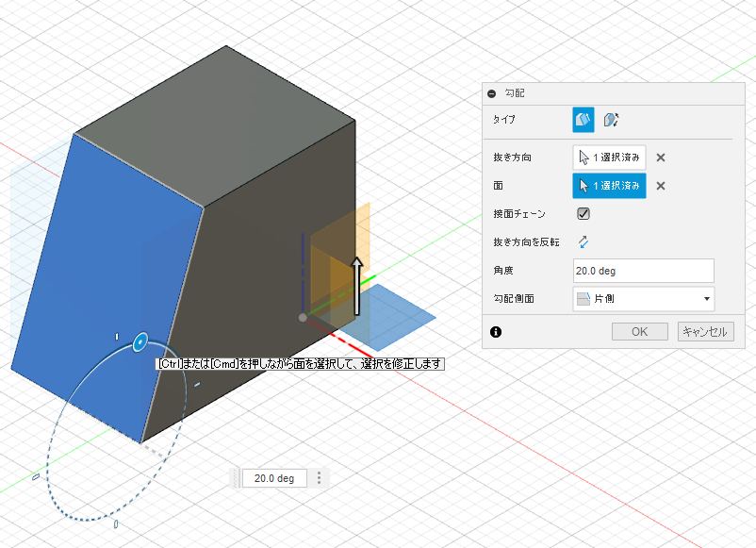This screenshot has height=548, width=756.
Task: Select the first draft type icon (fixed plane)
Action: pyautogui.click(x=583, y=120)
